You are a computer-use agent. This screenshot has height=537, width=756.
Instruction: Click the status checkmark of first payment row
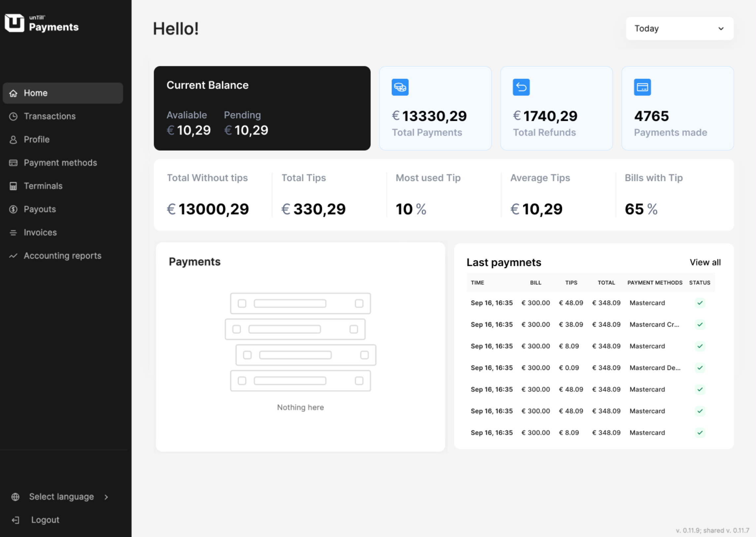[700, 303]
